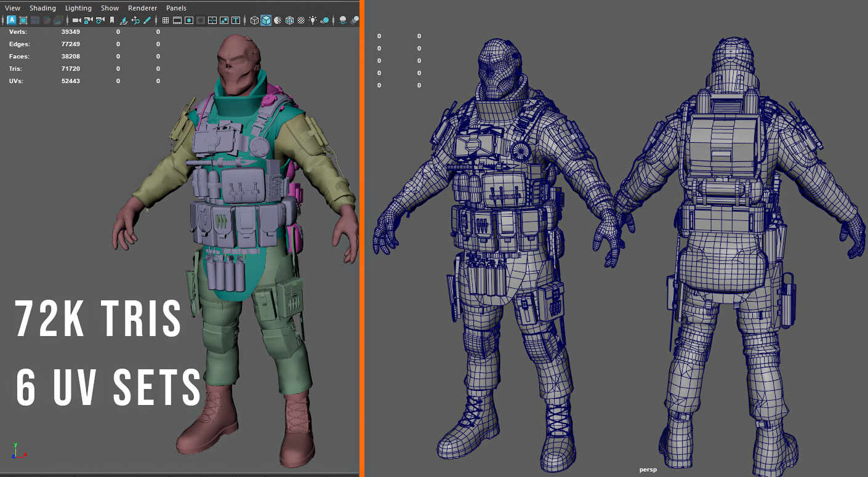Toggle the Resolution Gate icon
Image resolution: width=868 pixels, height=477 pixels.
189,20
